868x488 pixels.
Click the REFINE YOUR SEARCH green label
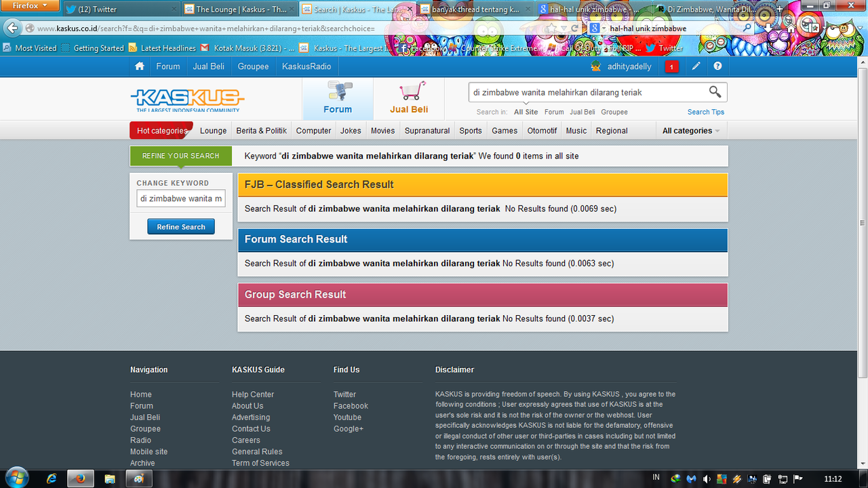(180, 156)
